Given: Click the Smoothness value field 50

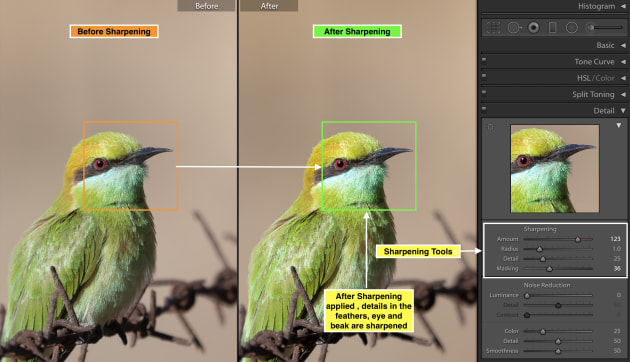Looking at the screenshot, I should point(617,351).
